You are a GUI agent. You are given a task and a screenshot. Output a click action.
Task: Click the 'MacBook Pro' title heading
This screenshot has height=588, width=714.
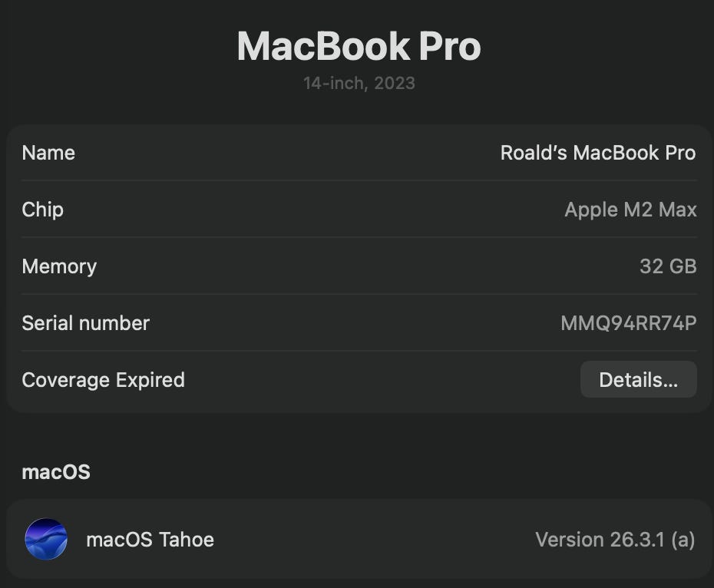coord(359,46)
